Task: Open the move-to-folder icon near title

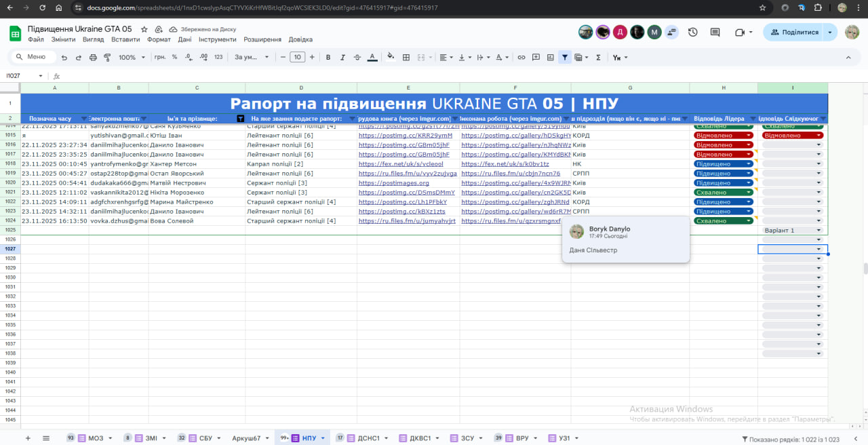Action: pyautogui.click(x=159, y=30)
